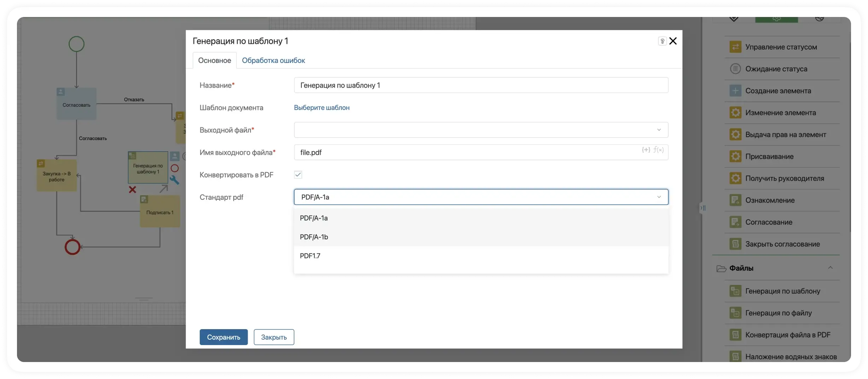The width and height of the screenshot is (868, 379).
Task: Collapse the Стандарт pdf dropdown list
Action: [x=658, y=197]
